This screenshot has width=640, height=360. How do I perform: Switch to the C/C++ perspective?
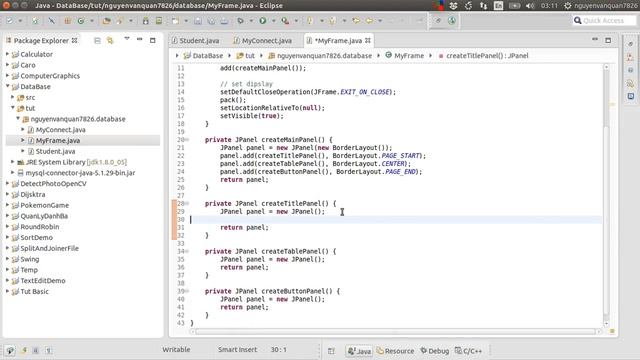pos(469,351)
